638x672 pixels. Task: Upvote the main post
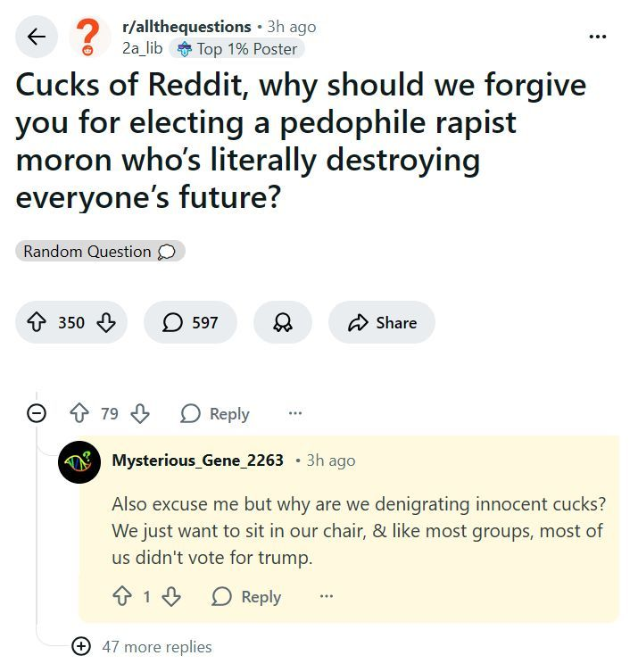[37, 322]
